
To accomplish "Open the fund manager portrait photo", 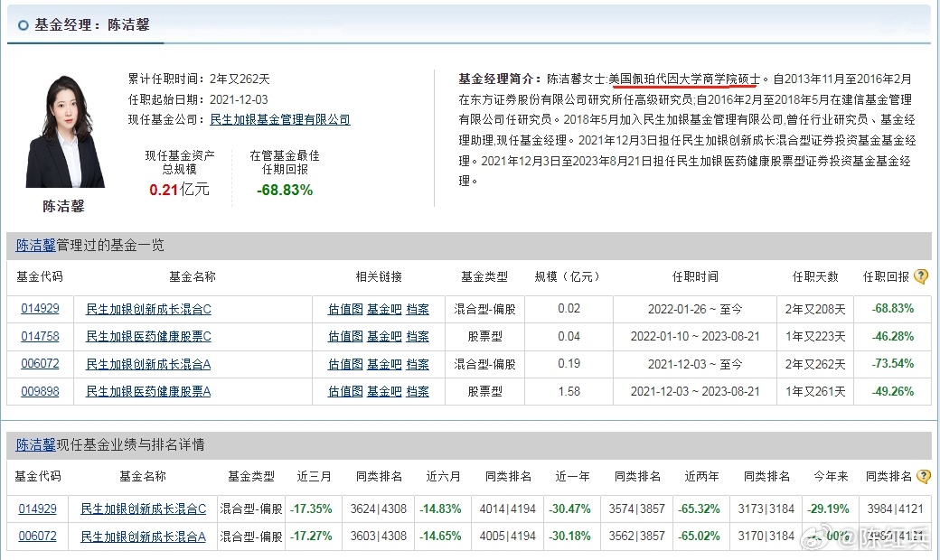I will point(65,131).
